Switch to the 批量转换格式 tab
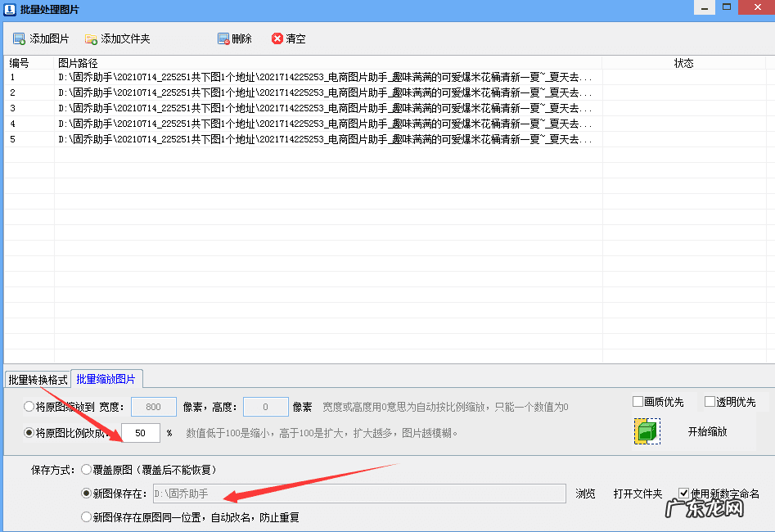 38,378
